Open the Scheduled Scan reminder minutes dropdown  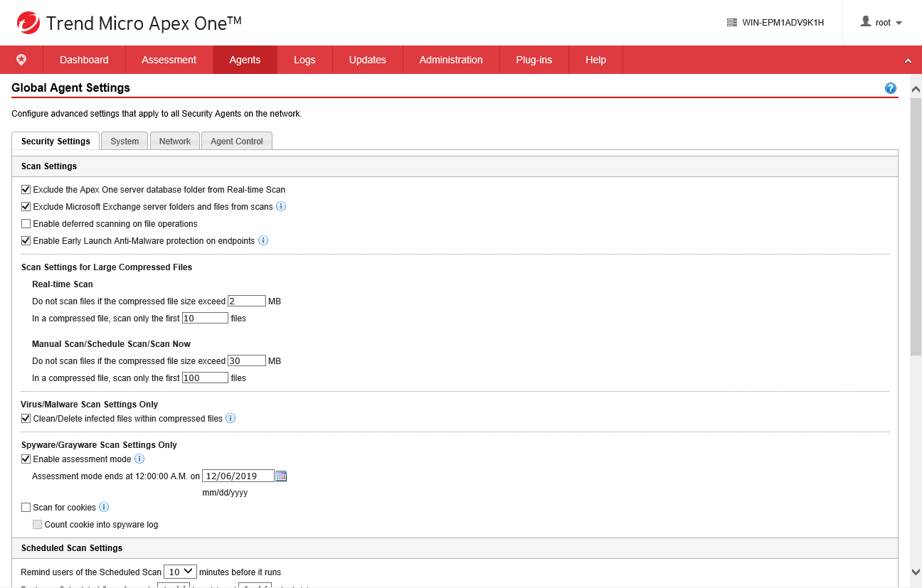point(180,572)
